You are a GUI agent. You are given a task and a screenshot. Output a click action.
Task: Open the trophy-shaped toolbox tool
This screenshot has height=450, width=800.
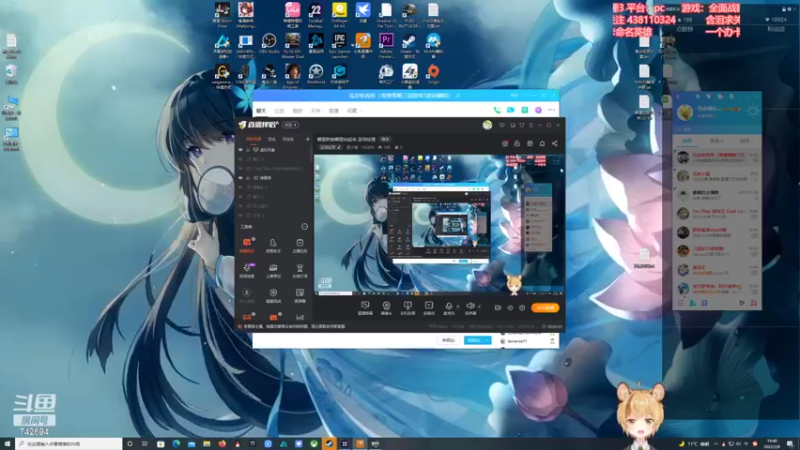click(x=299, y=270)
